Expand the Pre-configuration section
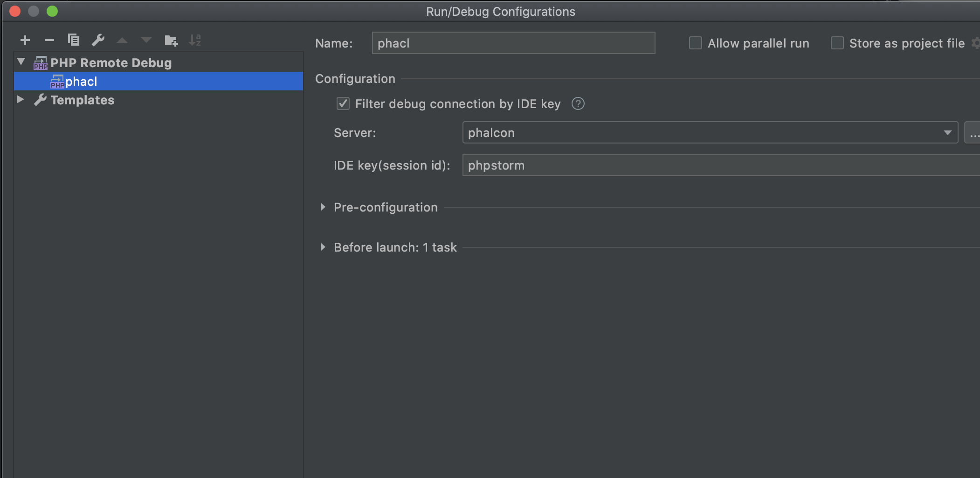Viewport: 980px width, 478px height. coord(323,207)
